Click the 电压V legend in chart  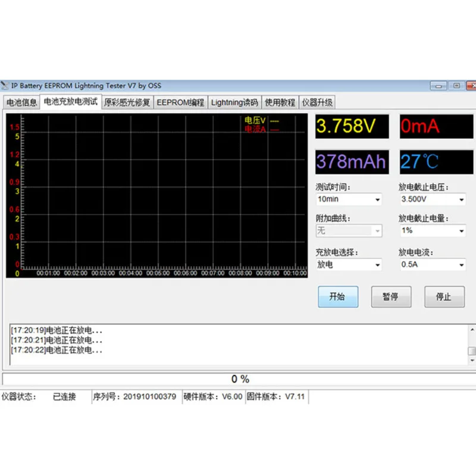click(261, 121)
